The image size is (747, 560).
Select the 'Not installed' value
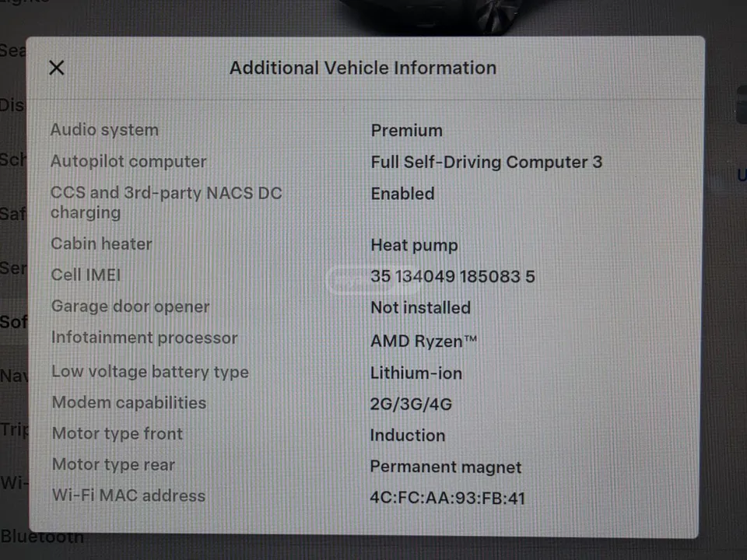click(x=421, y=308)
